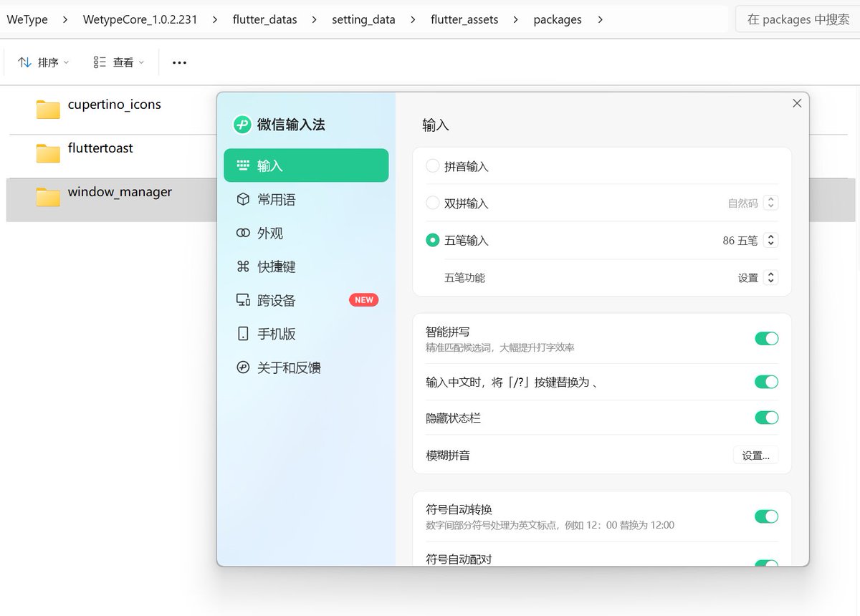This screenshot has height=616, width=860.
Task: Click devices icon beside 跨设备
Action: [x=243, y=300]
